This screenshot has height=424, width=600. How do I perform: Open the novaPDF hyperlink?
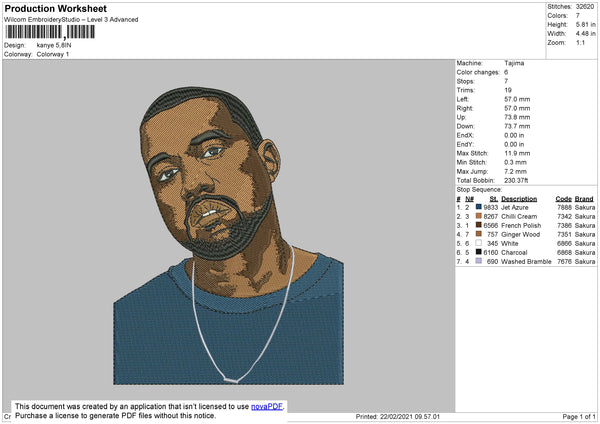coord(267,407)
